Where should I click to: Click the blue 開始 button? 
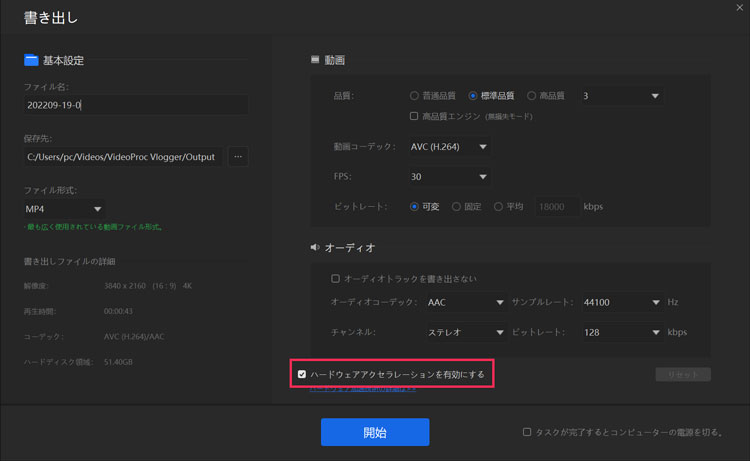[x=375, y=432]
